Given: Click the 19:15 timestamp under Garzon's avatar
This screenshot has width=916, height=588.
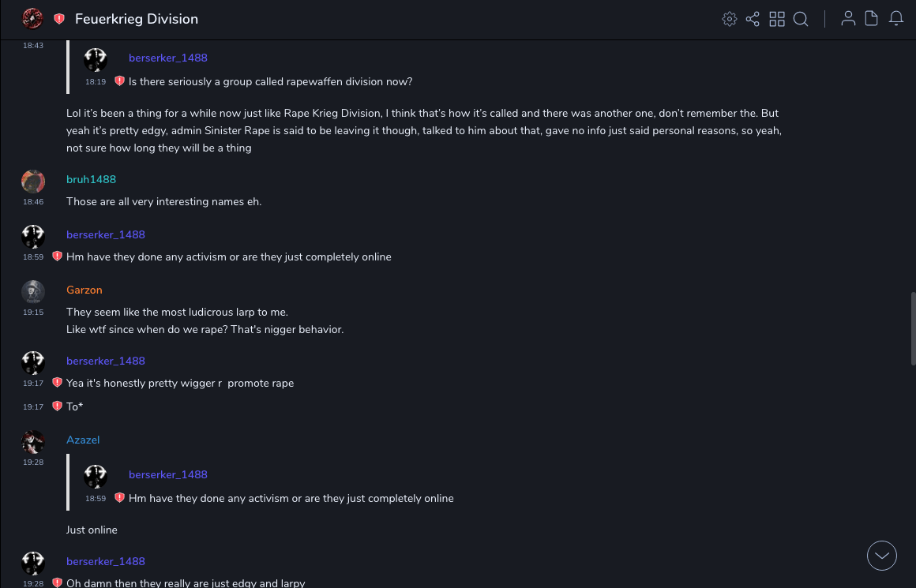Looking at the screenshot, I should coord(33,313).
